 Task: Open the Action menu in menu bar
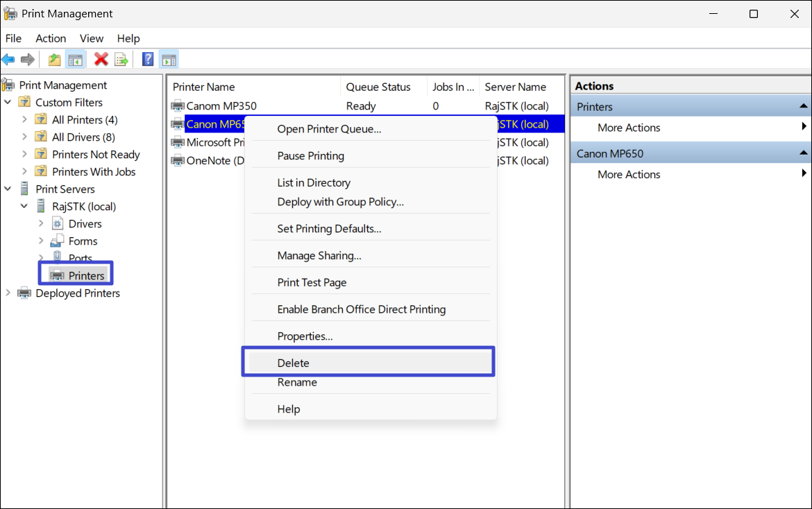[51, 38]
